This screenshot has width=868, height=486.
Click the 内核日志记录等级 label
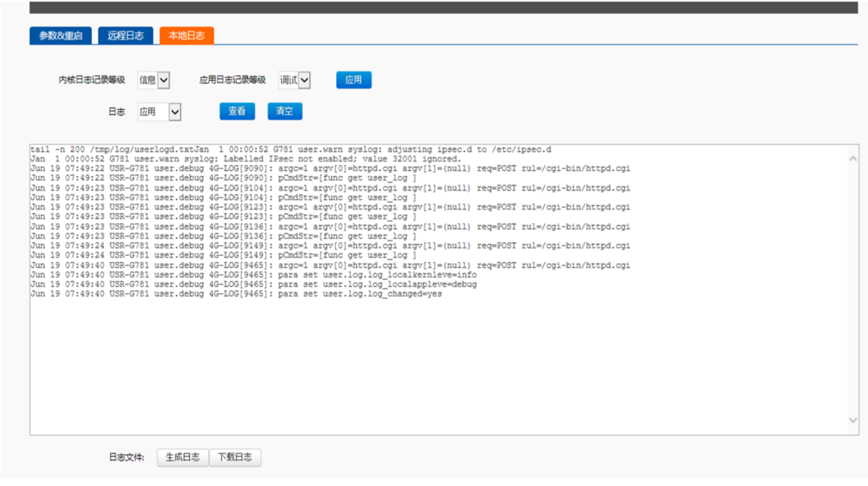92,80
